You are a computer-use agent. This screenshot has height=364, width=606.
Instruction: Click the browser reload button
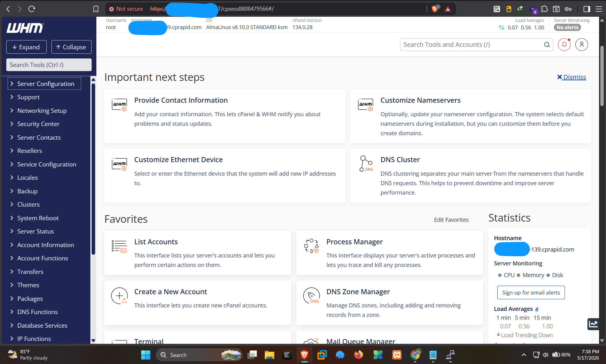point(32,9)
